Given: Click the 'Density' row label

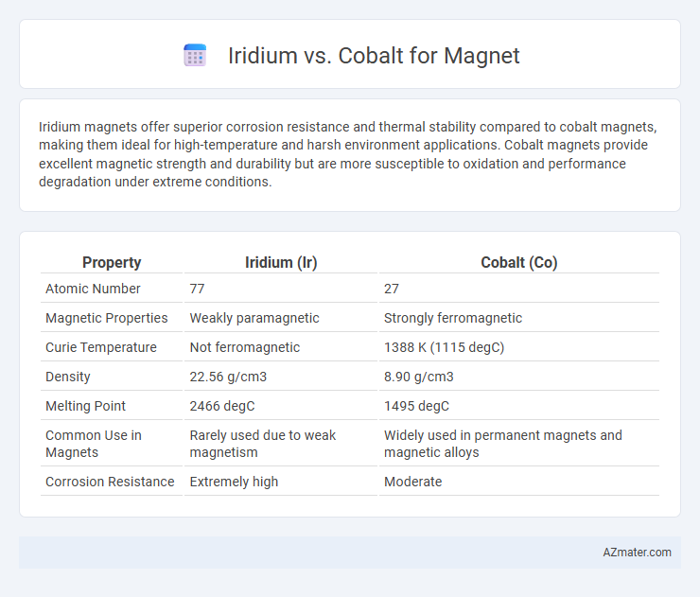Looking at the screenshot, I should coord(68,377).
